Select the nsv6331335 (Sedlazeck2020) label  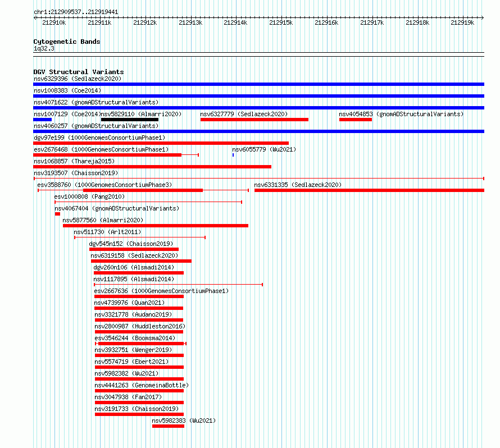pyautogui.click(x=298, y=185)
